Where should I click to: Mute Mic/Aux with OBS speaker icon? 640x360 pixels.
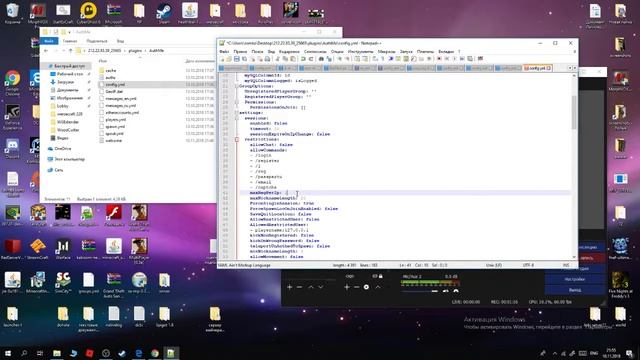click(446, 291)
